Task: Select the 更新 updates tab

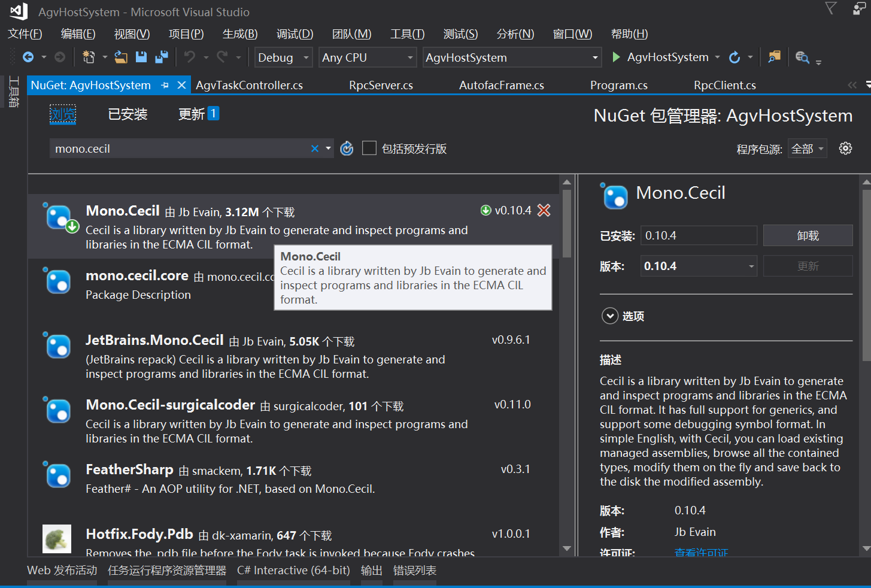Action: click(x=199, y=114)
